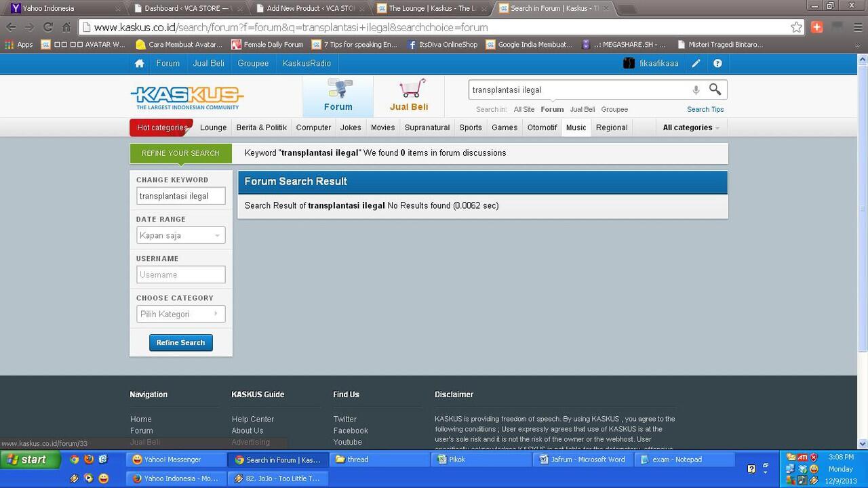Bookmark this page with the star icon

(797, 27)
